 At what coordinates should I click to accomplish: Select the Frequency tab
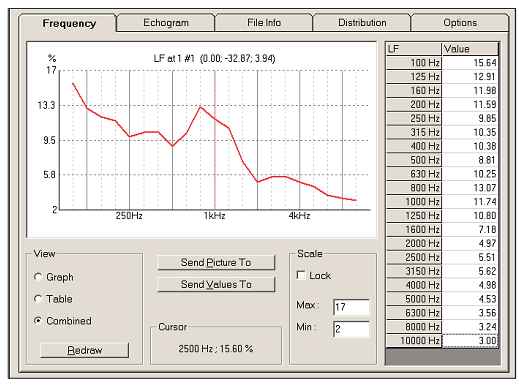pyautogui.click(x=69, y=23)
